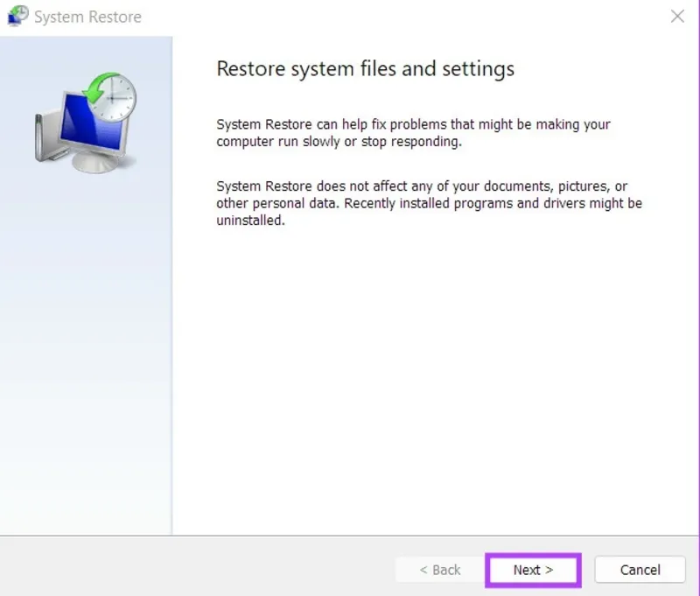Click the disabled Back button
Viewport: 700px width, 596px height.
[x=438, y=570]
